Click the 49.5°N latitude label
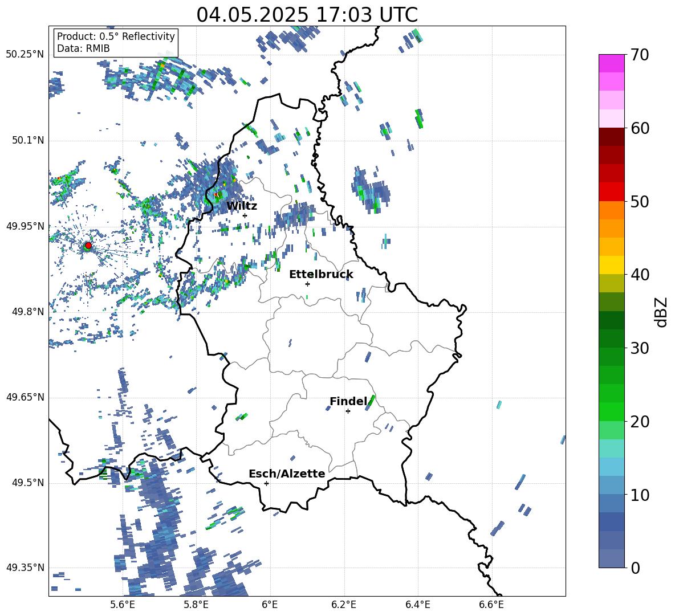 click(x=28, y=483)
